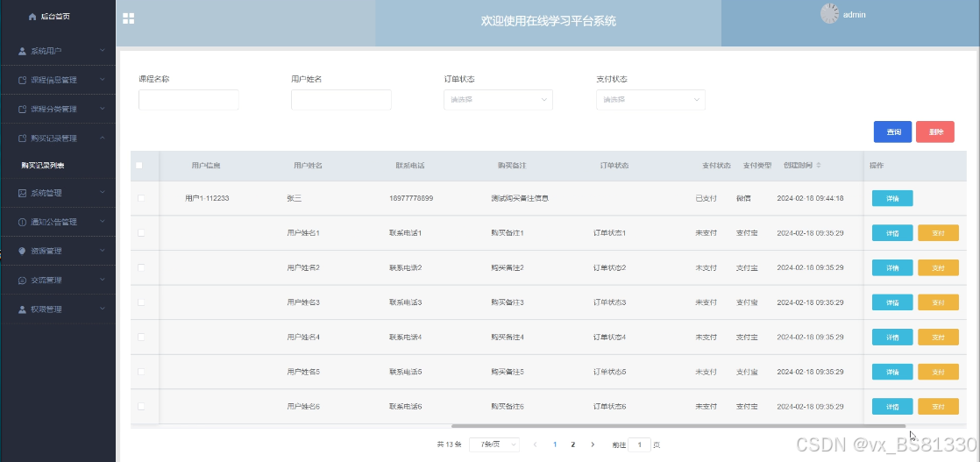Expand 交流管理 via its chevron
980x462 pixels.
pos(103,280)
